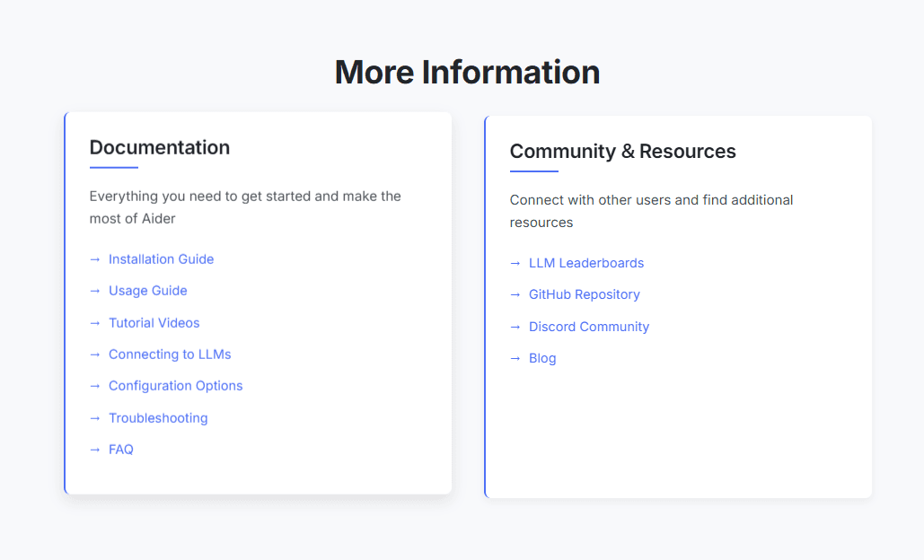Go to Connecting to LLMs page
Screen dimensions: 924x560
click(170, 354)
